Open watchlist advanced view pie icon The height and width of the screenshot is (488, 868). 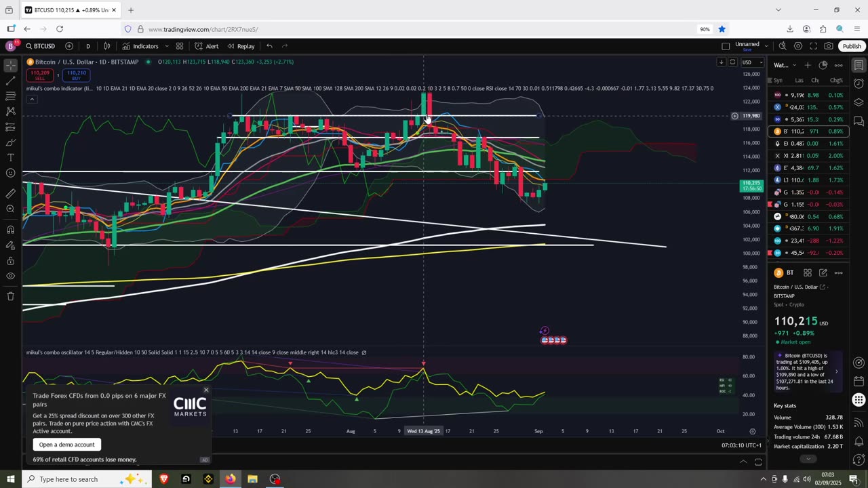(823, 65)
